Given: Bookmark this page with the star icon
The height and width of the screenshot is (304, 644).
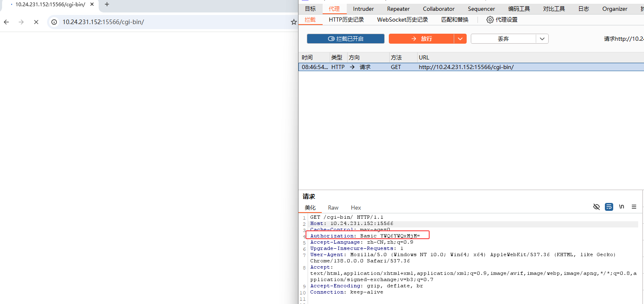Looking at the screenshot, I should [x=293, y=22].
